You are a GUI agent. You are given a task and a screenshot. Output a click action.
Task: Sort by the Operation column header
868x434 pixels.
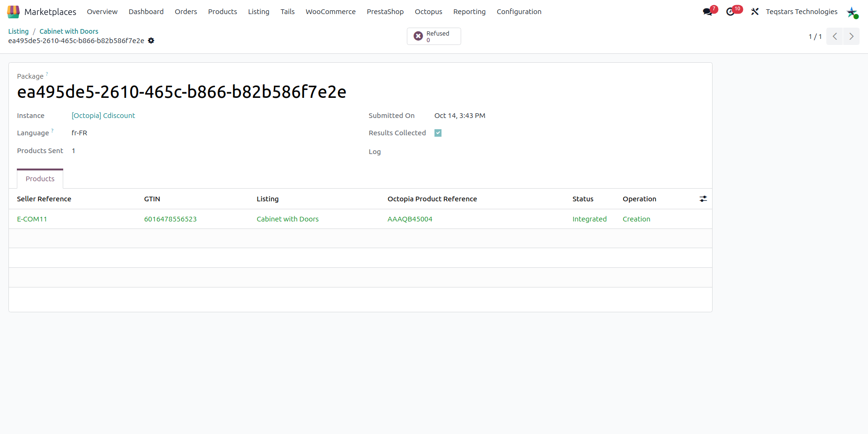(x=640, y=199)
